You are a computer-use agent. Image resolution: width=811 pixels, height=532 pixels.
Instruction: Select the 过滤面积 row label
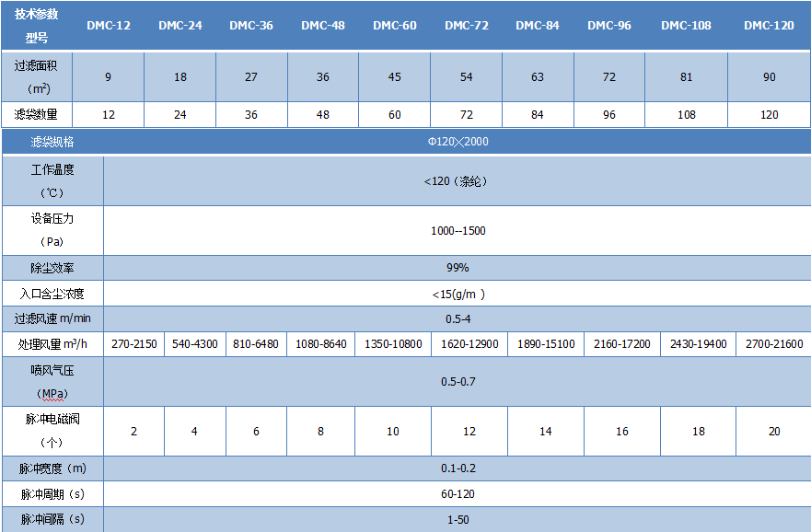(x=36, y=77)
